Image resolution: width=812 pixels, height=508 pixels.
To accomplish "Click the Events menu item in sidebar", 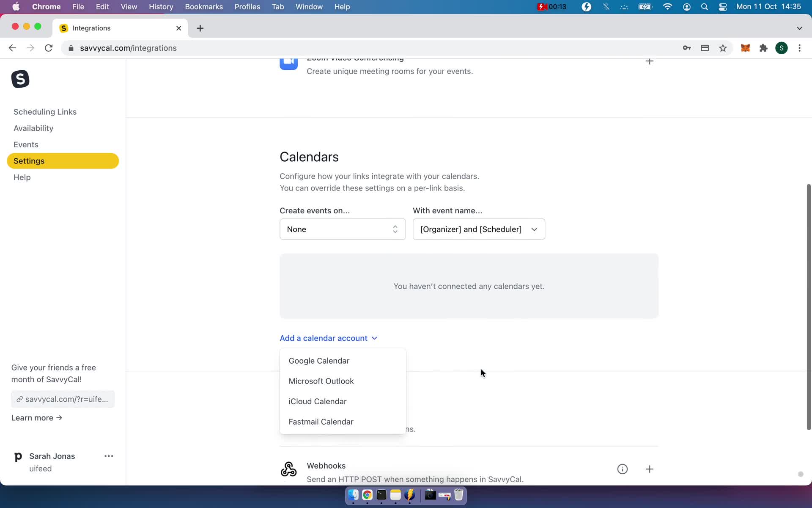I will click(x=26, y=144).
